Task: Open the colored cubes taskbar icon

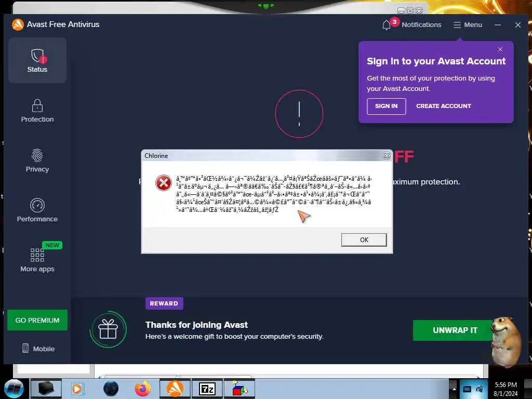Action: [x=240, y=389]
